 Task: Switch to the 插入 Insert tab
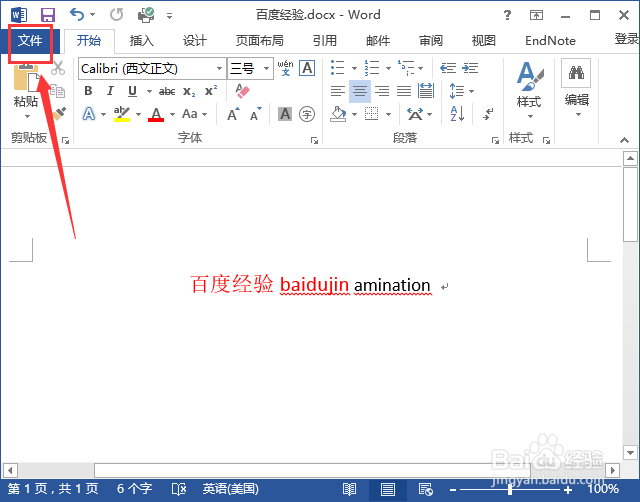click(x=141, y=41)
